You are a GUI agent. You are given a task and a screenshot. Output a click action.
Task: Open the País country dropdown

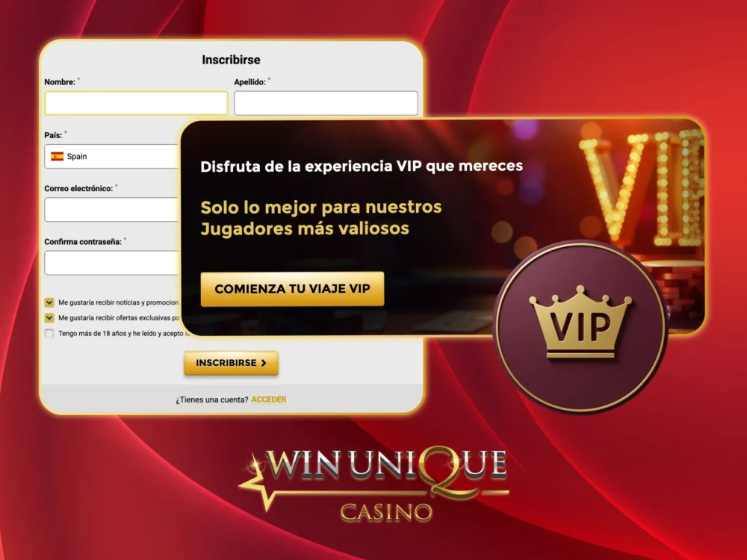point(112,156)
